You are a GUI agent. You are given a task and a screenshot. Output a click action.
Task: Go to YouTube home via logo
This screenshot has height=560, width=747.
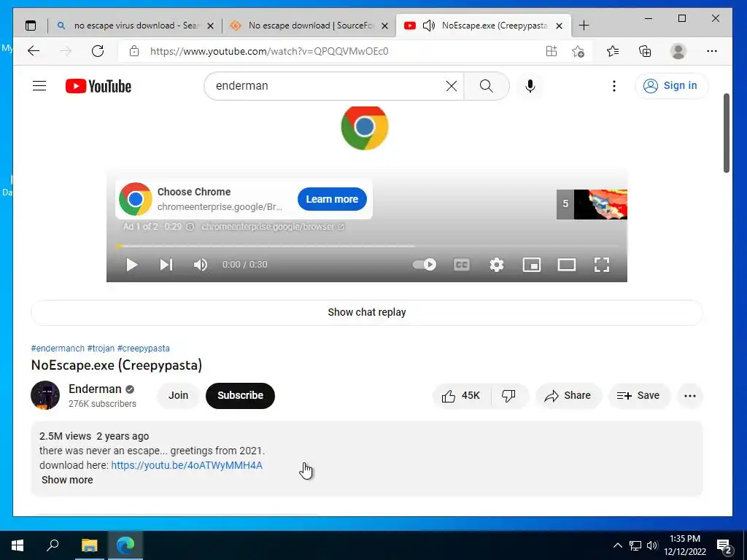coord(98,86)
